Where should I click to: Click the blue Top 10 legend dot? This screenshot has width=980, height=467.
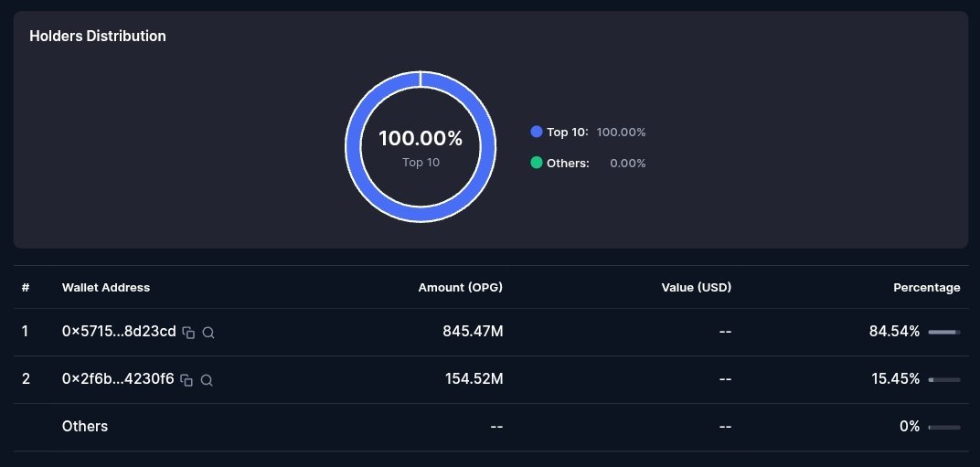tap(537, 132)
